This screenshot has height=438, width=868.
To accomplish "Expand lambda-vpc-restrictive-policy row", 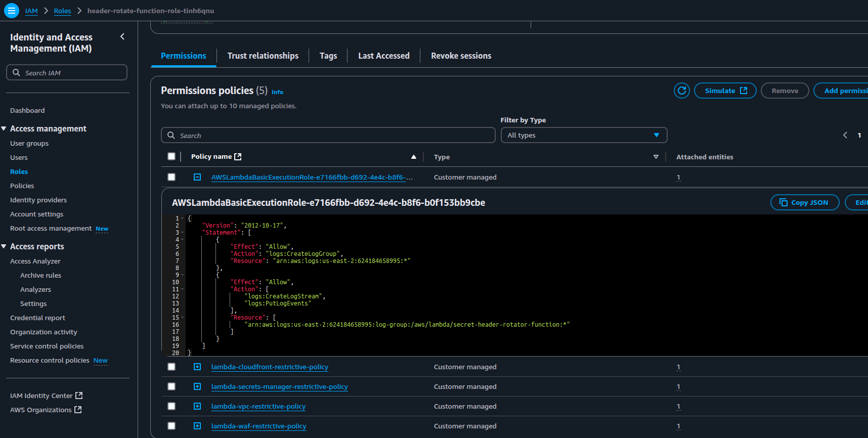I will 197,406.
